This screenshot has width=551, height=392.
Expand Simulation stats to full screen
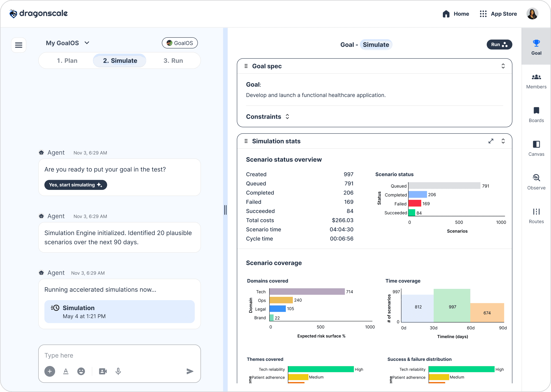pyautogui.click(x=491, y=141)
